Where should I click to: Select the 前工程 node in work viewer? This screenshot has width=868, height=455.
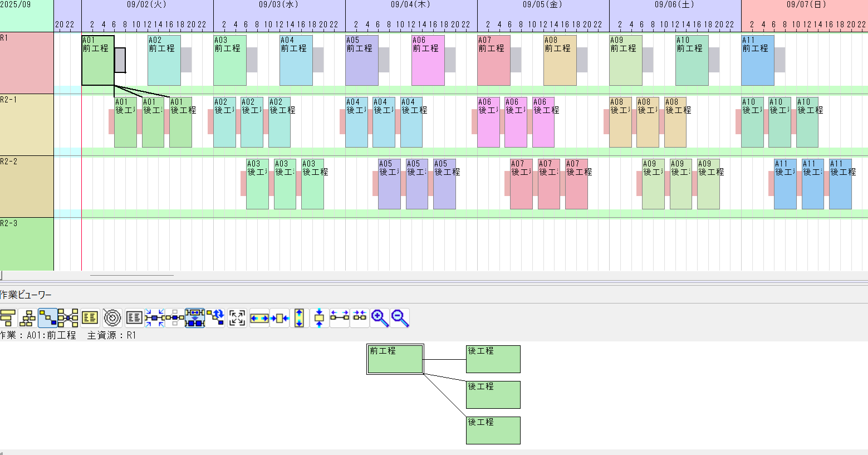395,359
